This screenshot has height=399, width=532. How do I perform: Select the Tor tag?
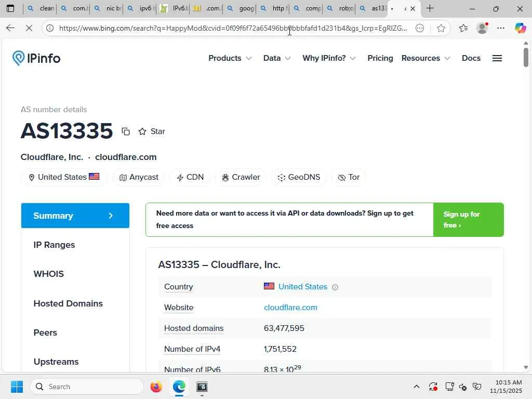coord(349,177)
